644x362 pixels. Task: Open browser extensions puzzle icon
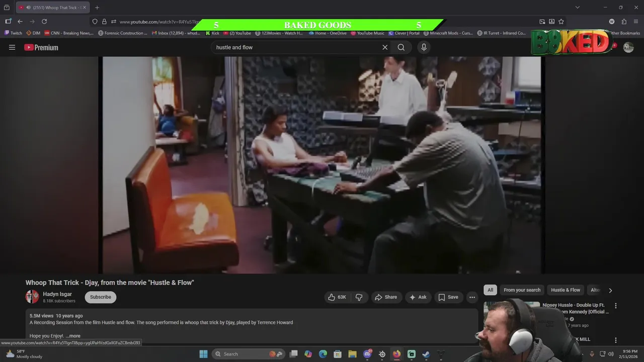(624, 22)
